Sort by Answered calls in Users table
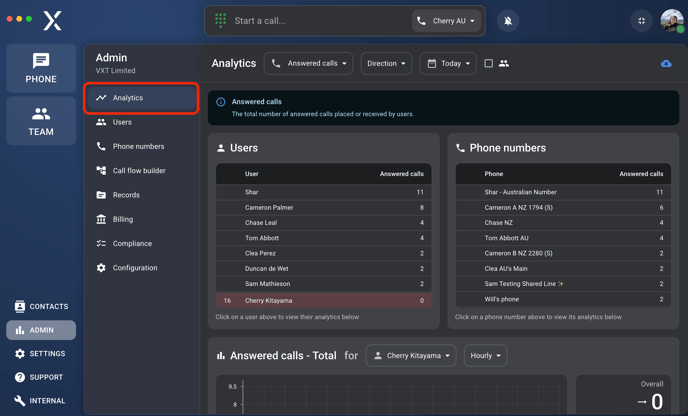 [401, 174]
